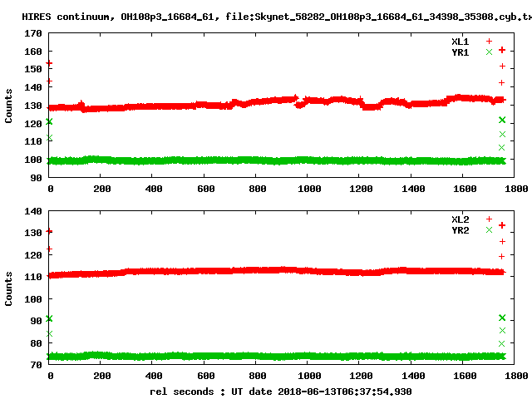
Task: Click the plot title starting 'HIRES continuum'
Action: [x=277, y=17]
